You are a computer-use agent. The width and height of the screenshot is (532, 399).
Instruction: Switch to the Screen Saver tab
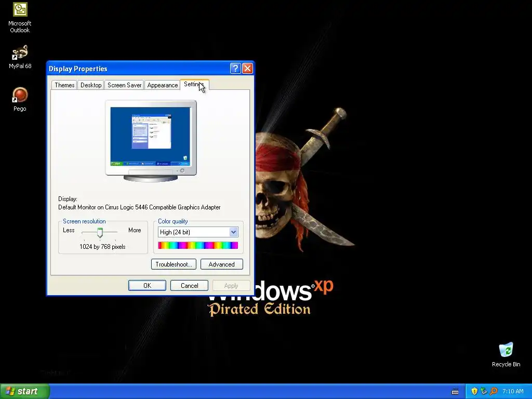click(x=125, y=85)
